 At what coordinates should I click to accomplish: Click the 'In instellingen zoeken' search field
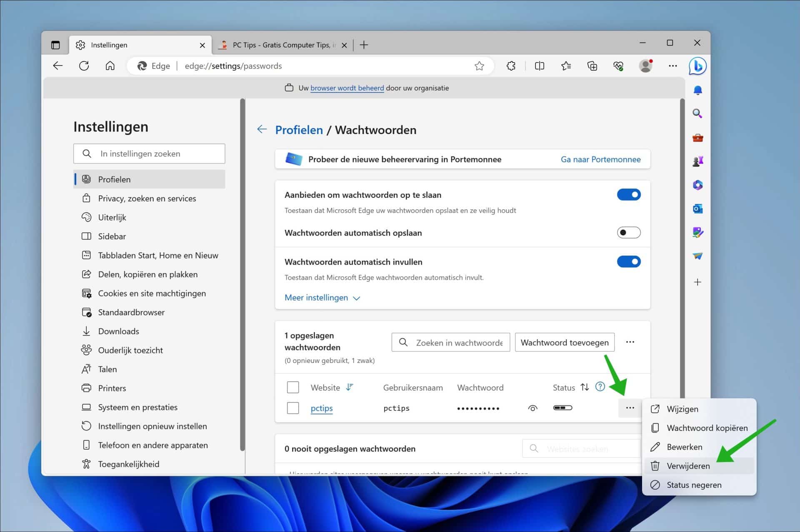coord(149,153)
